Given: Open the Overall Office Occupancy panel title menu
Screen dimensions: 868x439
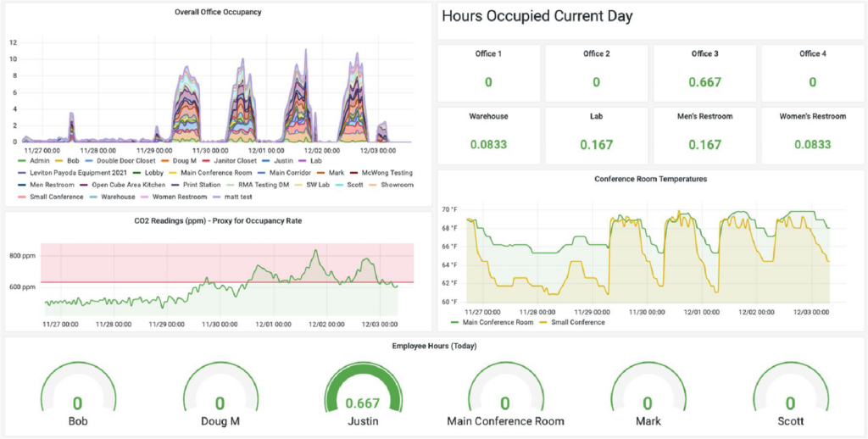Looking at the screenshot, I should click(218, 13).
